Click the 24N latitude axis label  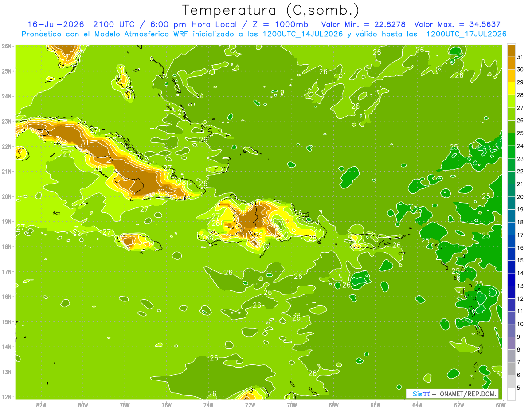point(7,96)
